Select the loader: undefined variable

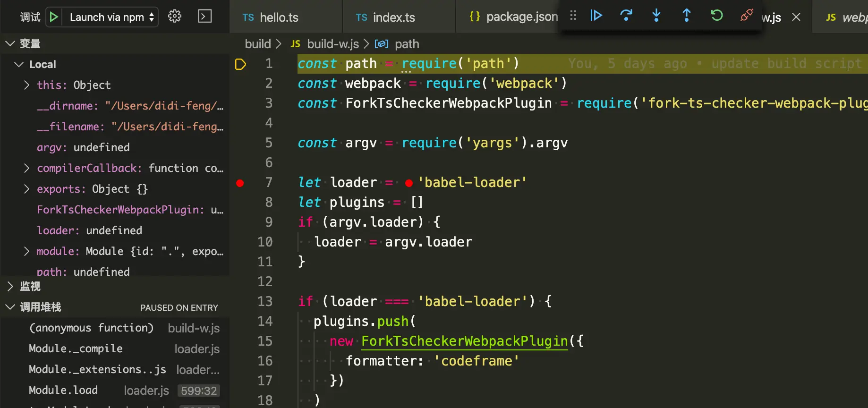click(x=115, y=230)
